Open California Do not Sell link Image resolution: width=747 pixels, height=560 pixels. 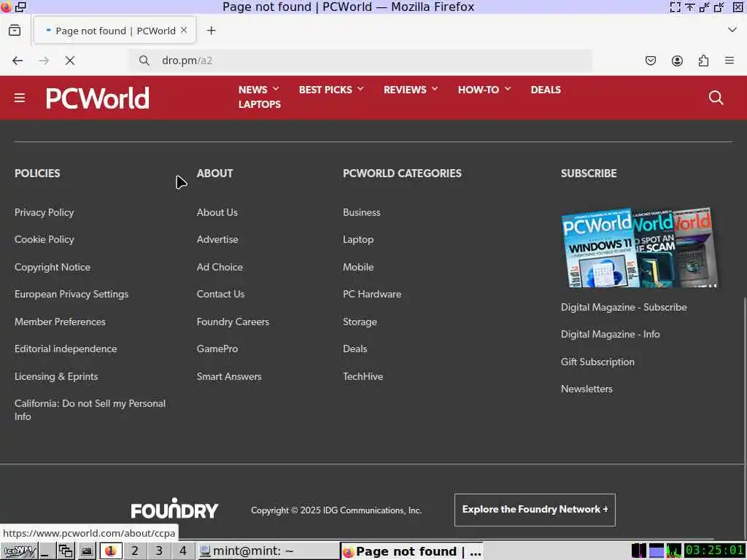point(90,410)
